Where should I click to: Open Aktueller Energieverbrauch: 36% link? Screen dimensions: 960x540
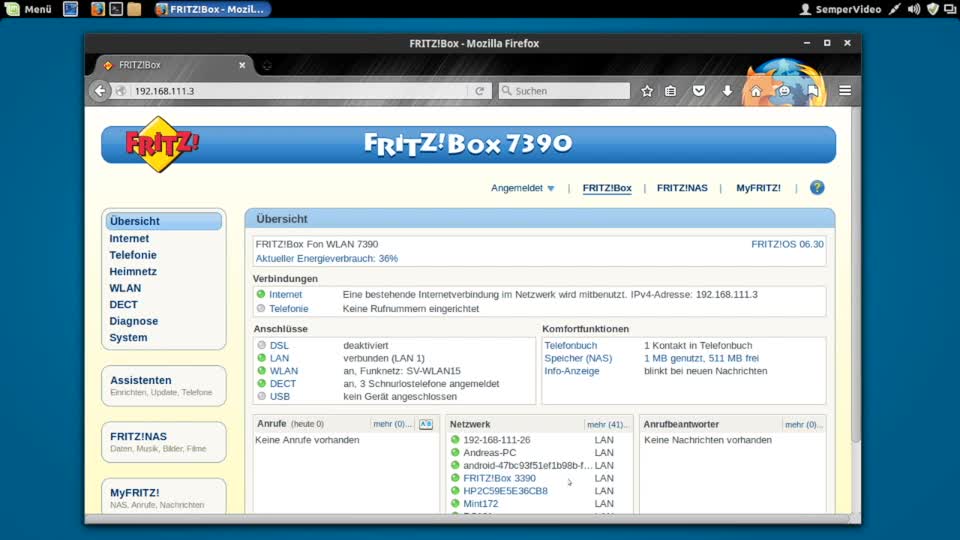(326, 258)
